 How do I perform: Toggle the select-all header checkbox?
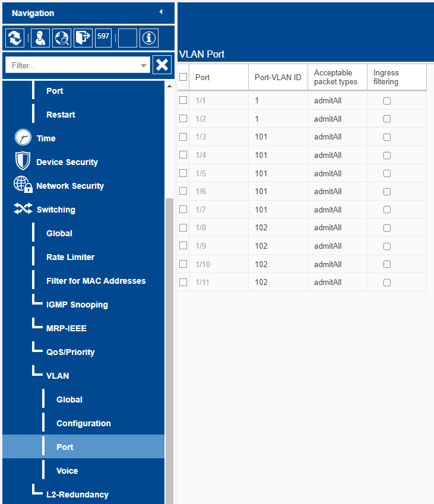(x=183, y=77)
